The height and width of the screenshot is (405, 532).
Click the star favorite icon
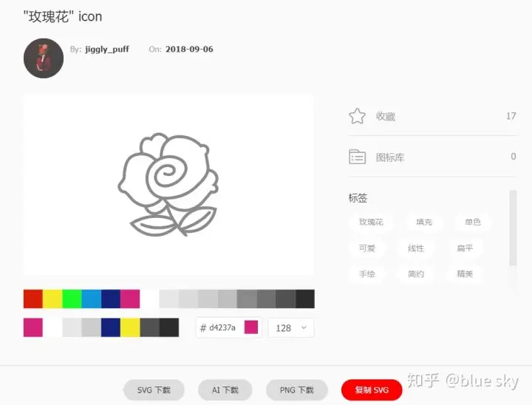(358, 116)
